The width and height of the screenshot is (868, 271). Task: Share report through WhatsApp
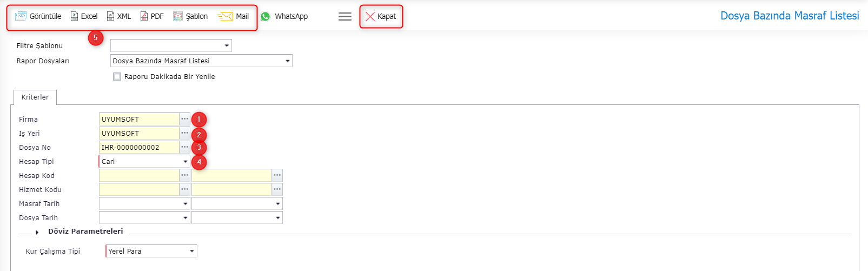pyautogui.click(x=284, y=16)
